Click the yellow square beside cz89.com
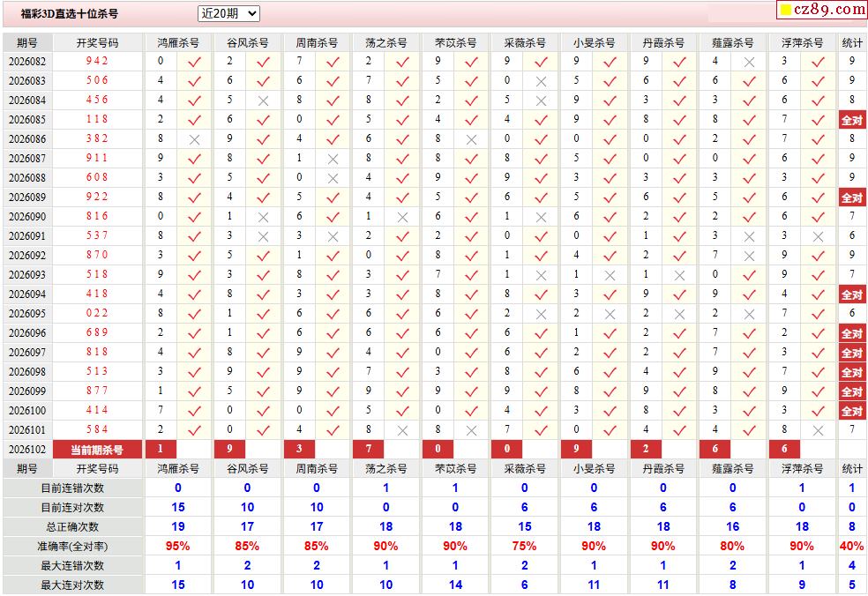This screenshot has height=596, width=868. point(785,11)
